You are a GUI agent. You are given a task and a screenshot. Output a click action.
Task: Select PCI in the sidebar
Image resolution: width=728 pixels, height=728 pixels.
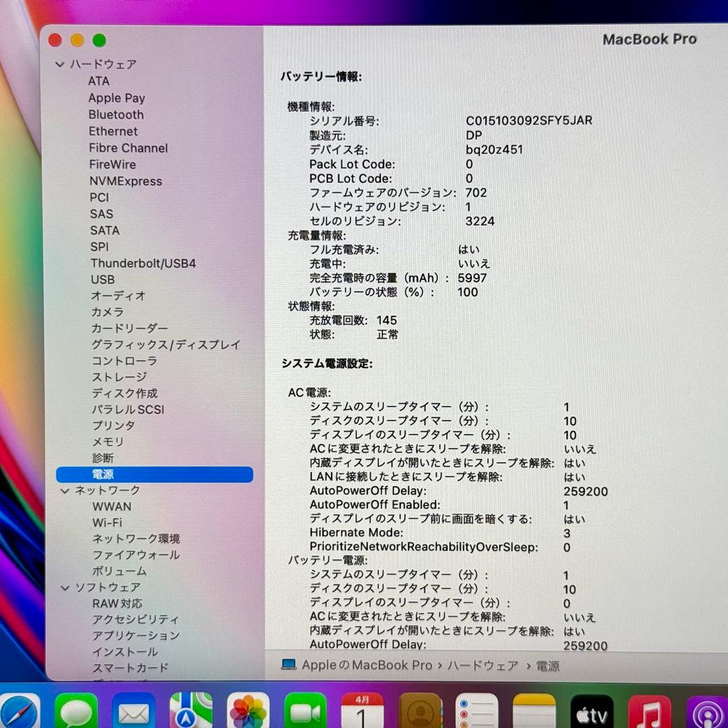[x=99, y=198]
